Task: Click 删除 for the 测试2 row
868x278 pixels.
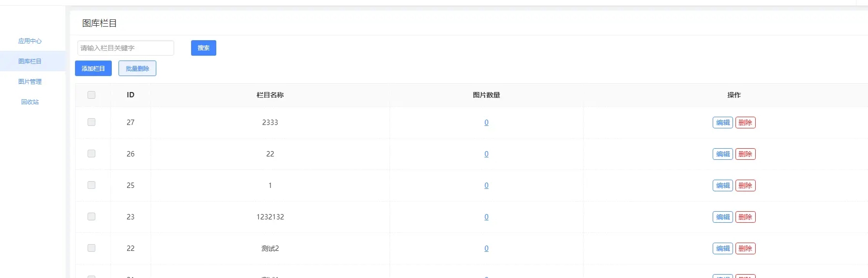Action: coord(746,248)
